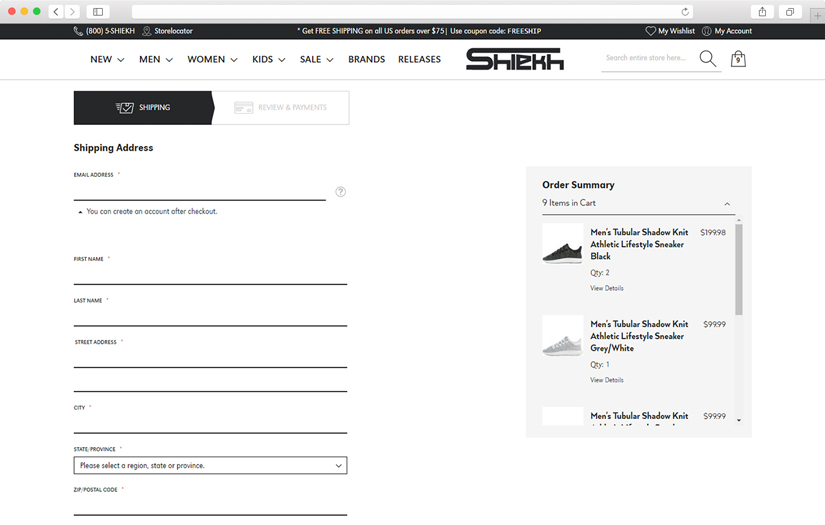Click the Storelocator link
Viewport: 825px width, 525px height.
point(173,31)
